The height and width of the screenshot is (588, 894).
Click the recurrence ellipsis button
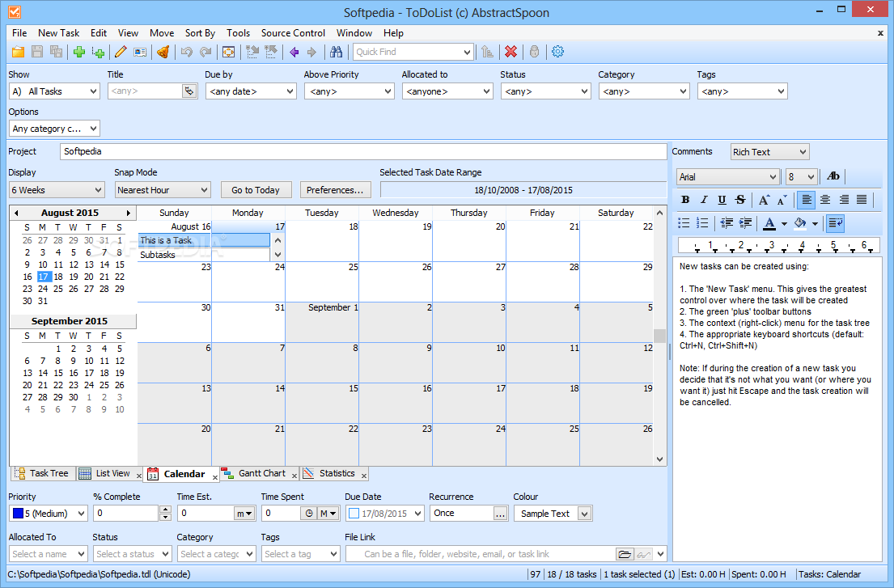(x=500, y=514)
